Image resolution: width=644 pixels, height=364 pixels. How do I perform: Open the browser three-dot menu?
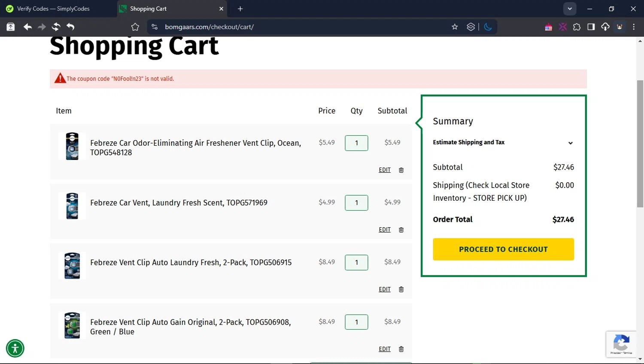634,27
